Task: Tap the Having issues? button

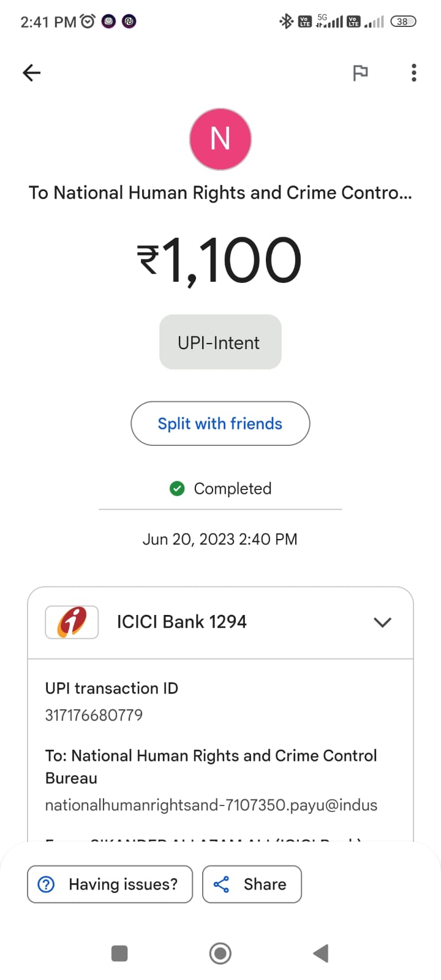Action: tap(110, 884)
